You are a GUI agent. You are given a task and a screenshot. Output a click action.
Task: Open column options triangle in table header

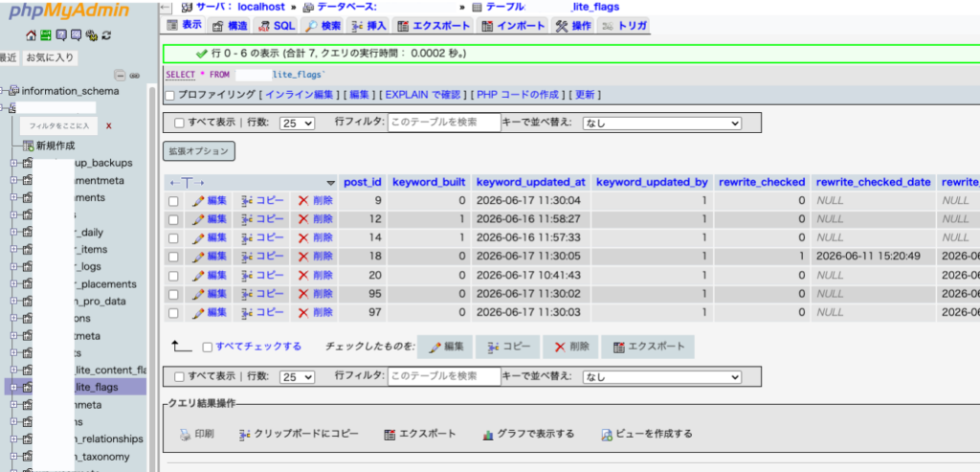330,183
